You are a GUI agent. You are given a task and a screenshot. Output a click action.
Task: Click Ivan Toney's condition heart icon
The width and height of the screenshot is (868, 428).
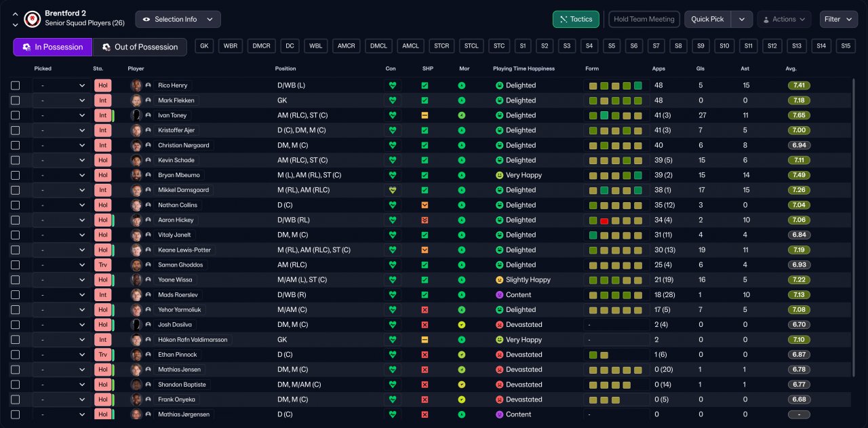391,115
